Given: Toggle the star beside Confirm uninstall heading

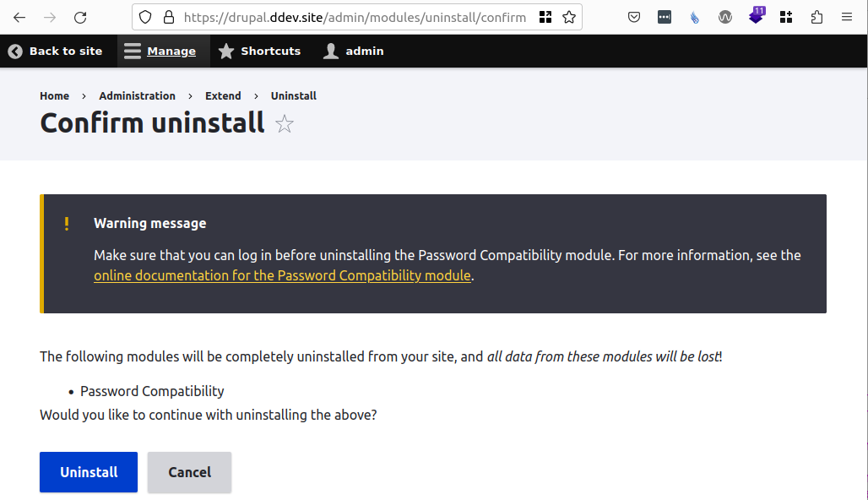Looking at the screenshot, I should pyautogui.click(x=285, y=124).
